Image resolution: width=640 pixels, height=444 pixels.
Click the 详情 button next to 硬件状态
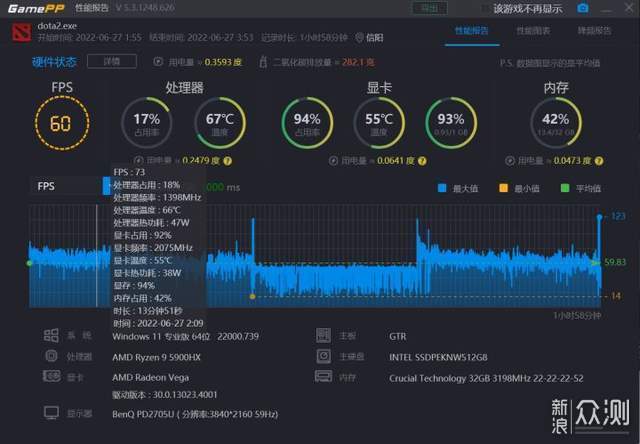112,62
